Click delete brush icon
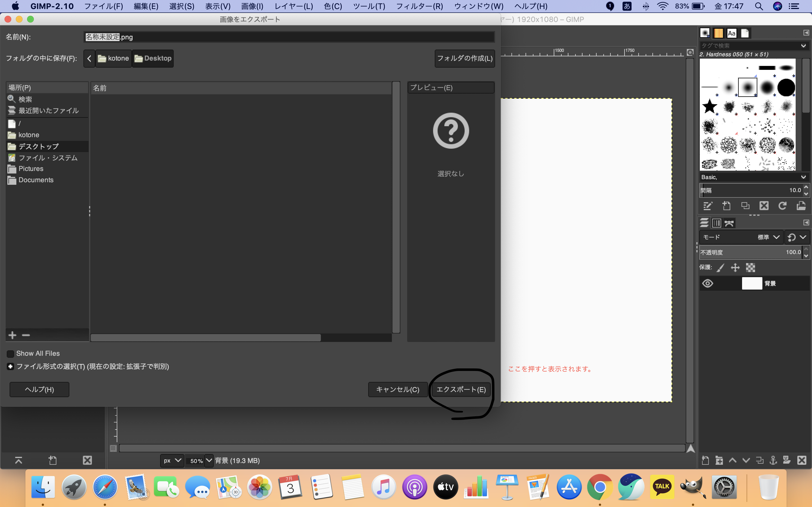Screen dimensions: 812x507 tap(764, 206)
